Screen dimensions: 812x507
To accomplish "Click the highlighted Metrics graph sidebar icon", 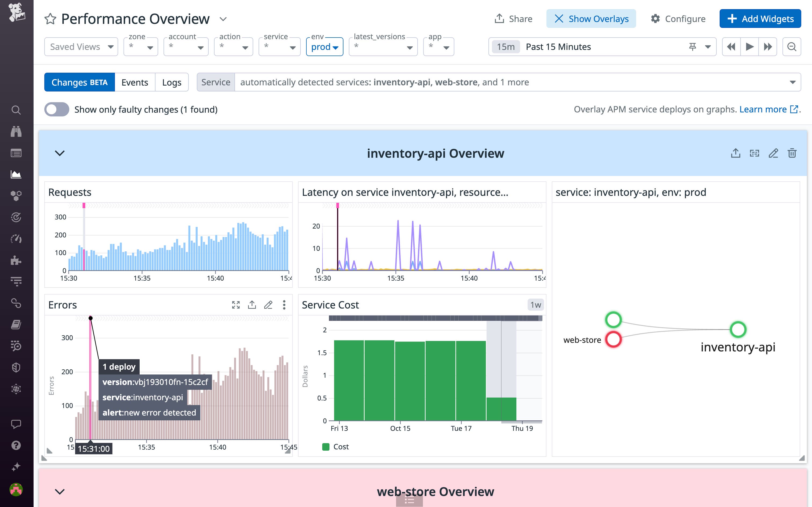I will pos(16,174).
